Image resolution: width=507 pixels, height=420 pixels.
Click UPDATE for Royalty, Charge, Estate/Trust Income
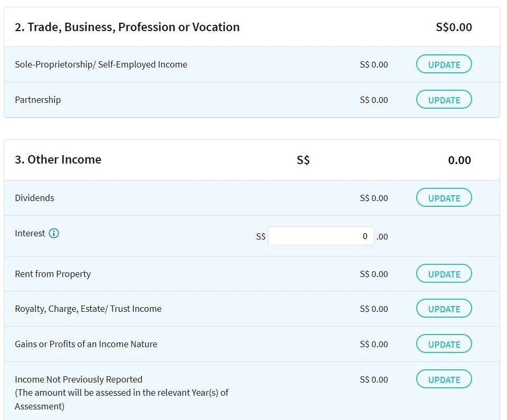coord(444,309)
